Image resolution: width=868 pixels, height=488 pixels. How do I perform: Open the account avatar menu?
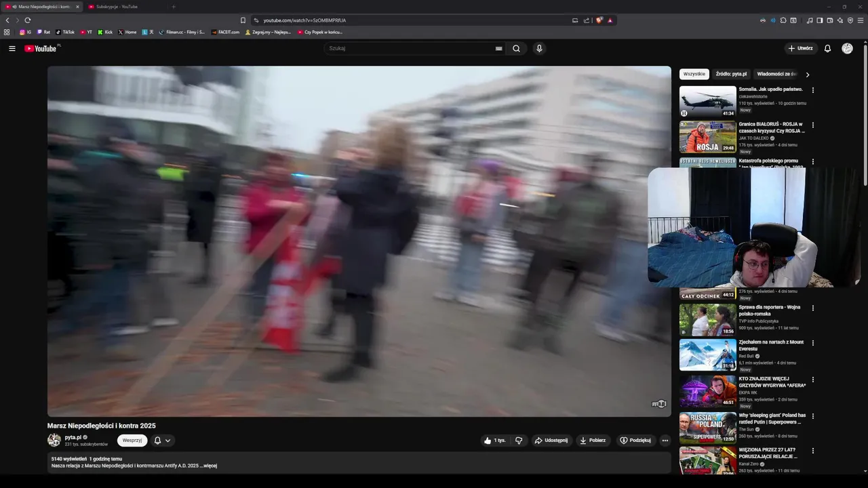[847, 48]
